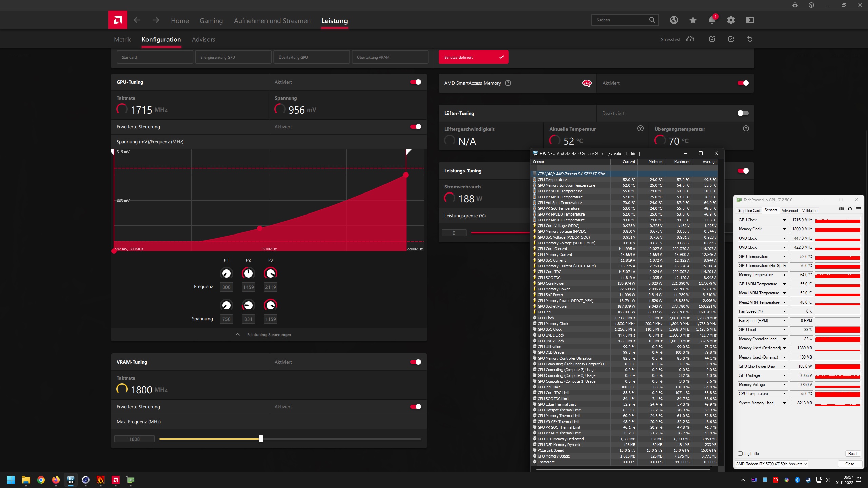Switch to Gaming tab
The image size is (868, 488).
coord(211,21)
